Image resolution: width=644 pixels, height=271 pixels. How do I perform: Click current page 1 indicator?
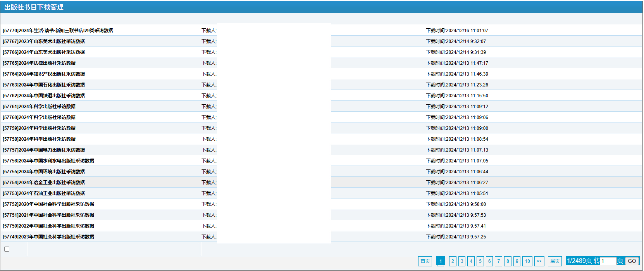440,261
